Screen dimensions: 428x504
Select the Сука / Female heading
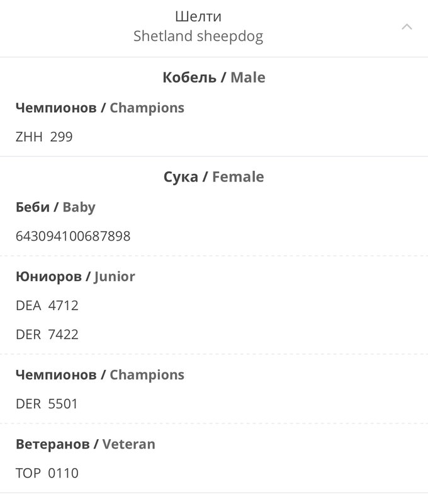point(214,177)
